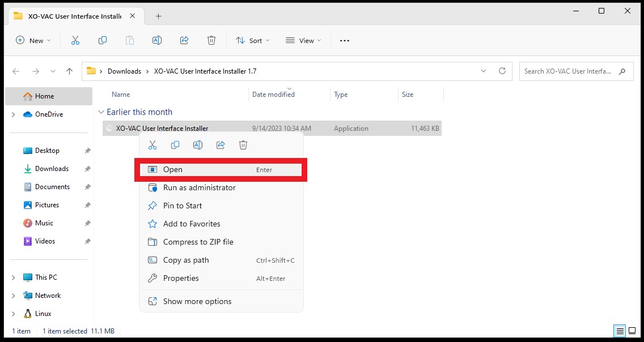
Task: Click the Downloads breadcrumb in the address bar
Action: [x=124, y=71]
